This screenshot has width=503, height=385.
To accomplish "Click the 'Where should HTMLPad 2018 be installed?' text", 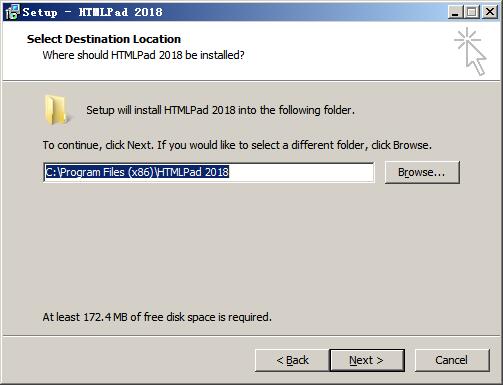I will [143, 55].
